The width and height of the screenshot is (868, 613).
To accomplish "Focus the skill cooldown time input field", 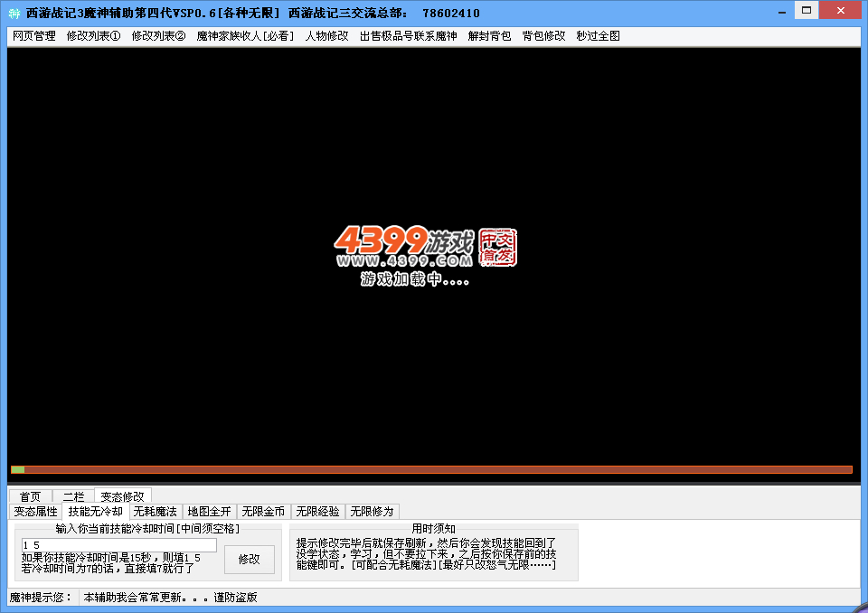I will click(x=119, y=545).
